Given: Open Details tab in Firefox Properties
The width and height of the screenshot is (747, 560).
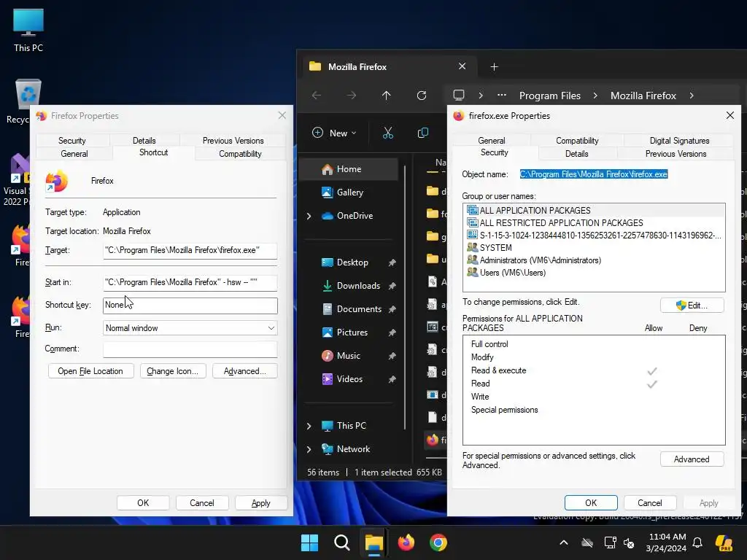Looking at the screenshot, I should click(144, 141).
